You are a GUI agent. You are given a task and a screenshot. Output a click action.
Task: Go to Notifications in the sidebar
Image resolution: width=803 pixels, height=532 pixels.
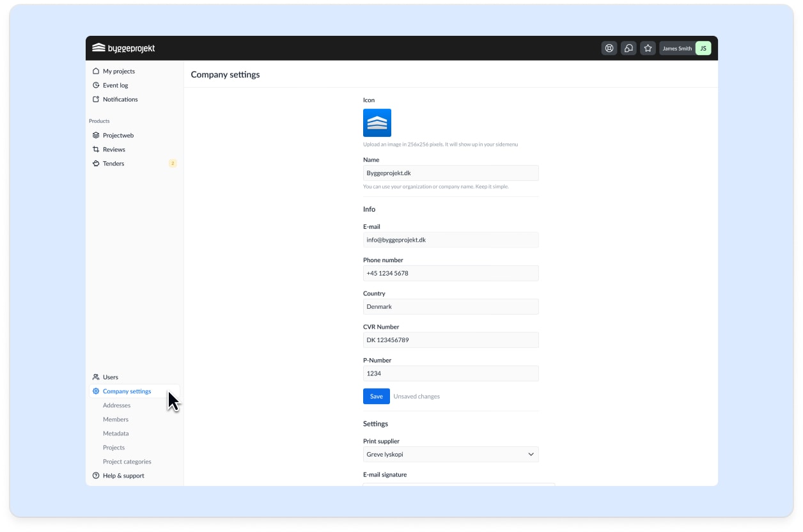click(x=120, y=100)
